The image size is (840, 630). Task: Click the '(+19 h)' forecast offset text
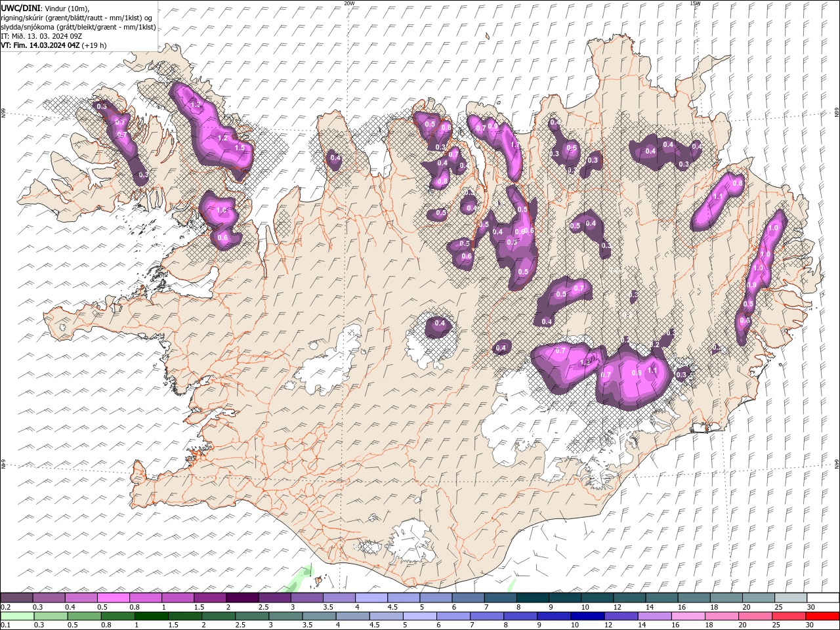[x=94, y=45]
